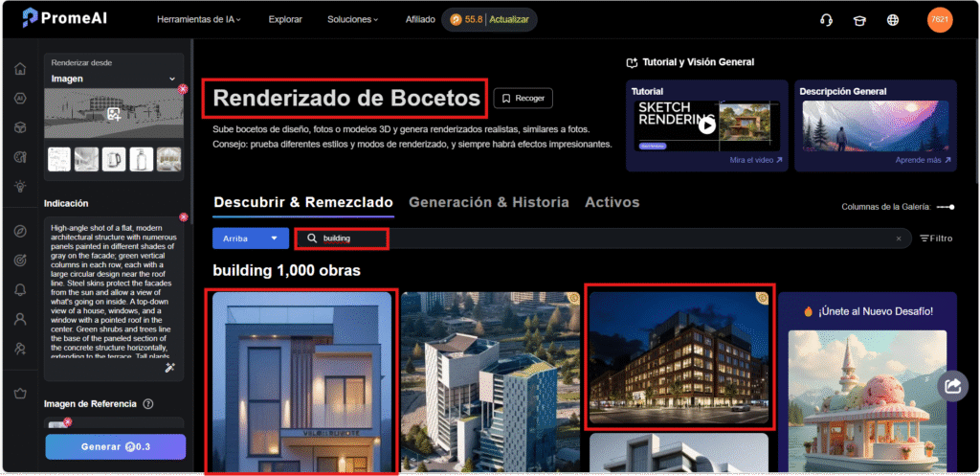
Task: Open the graduation cap learning icon
Action: (860, 20)
